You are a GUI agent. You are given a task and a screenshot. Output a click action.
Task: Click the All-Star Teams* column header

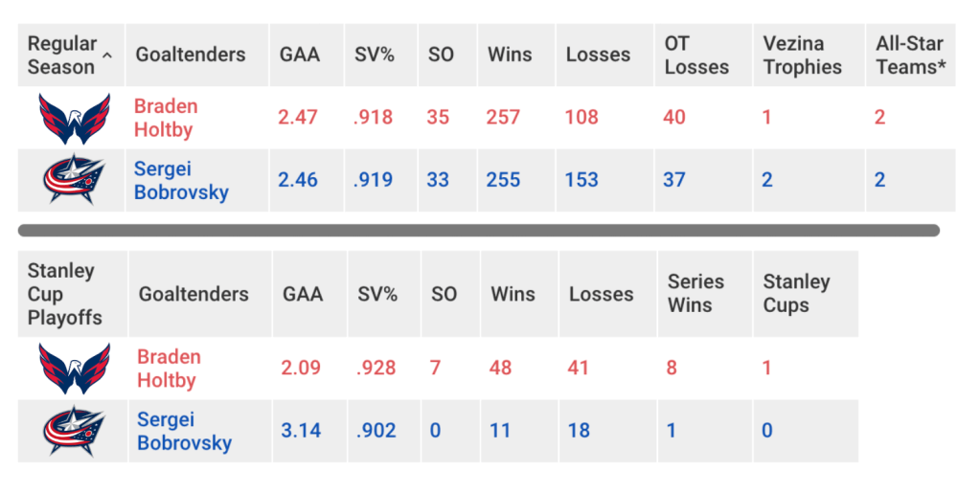click(909, 56)
